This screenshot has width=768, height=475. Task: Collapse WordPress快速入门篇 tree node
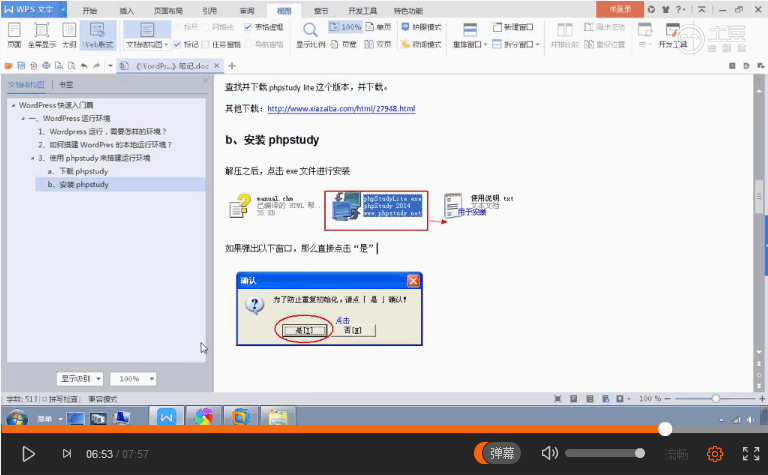pyautogui.click(x=13, y=105)
